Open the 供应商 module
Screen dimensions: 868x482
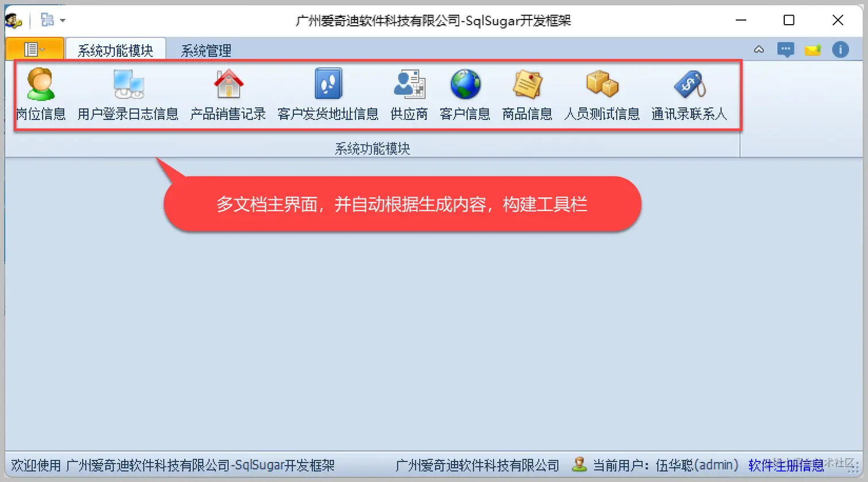(409, 95)
